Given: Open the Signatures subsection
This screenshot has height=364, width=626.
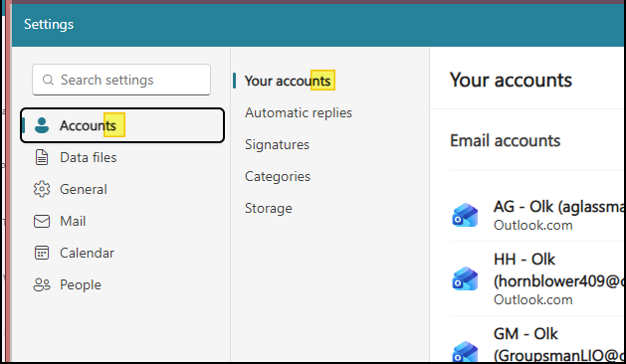Looking at the screenshot, I should point(277,144).
